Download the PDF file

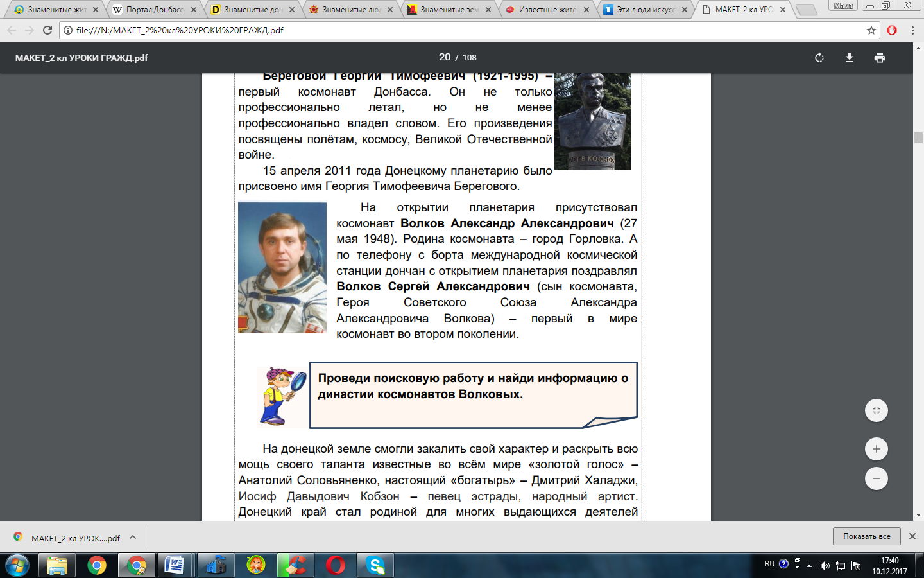tap(850, 58)
